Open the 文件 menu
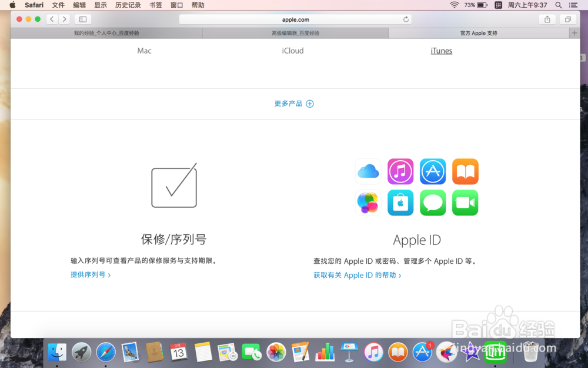 point(58,5)
